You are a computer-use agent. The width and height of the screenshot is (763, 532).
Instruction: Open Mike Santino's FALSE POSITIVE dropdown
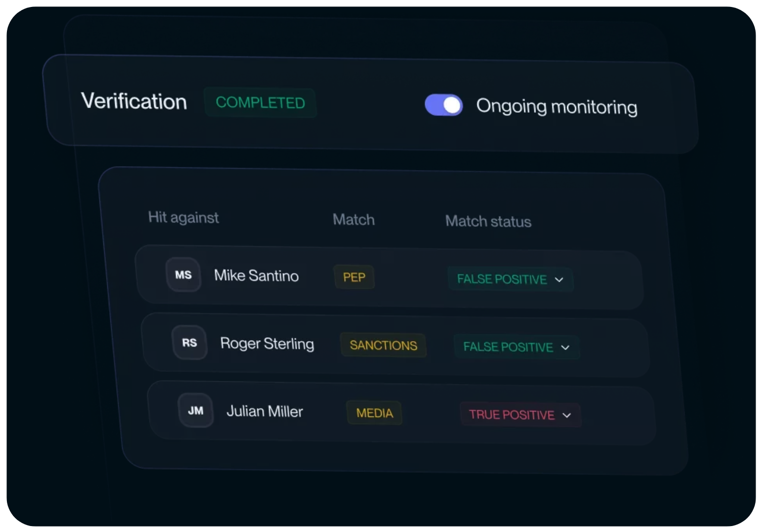[x=510, y=279]
